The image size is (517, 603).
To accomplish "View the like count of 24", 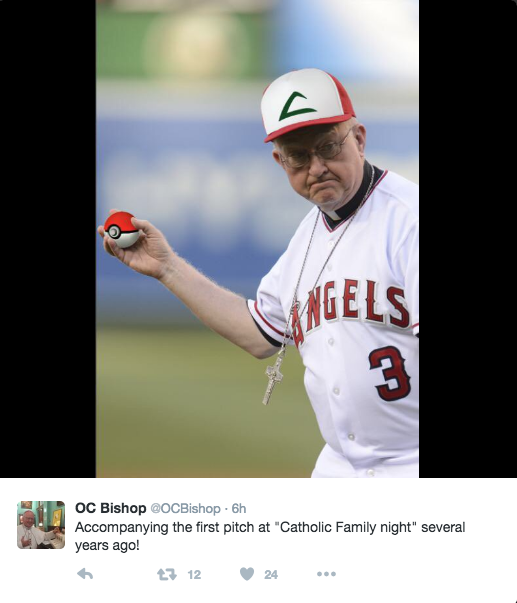I will tap(271, 575).
